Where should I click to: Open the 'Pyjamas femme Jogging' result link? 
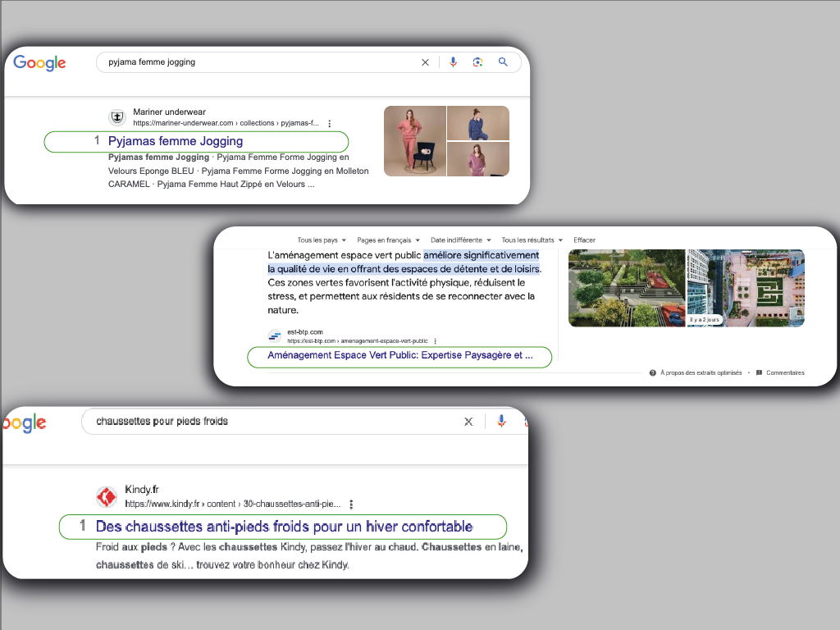point(177,141)
